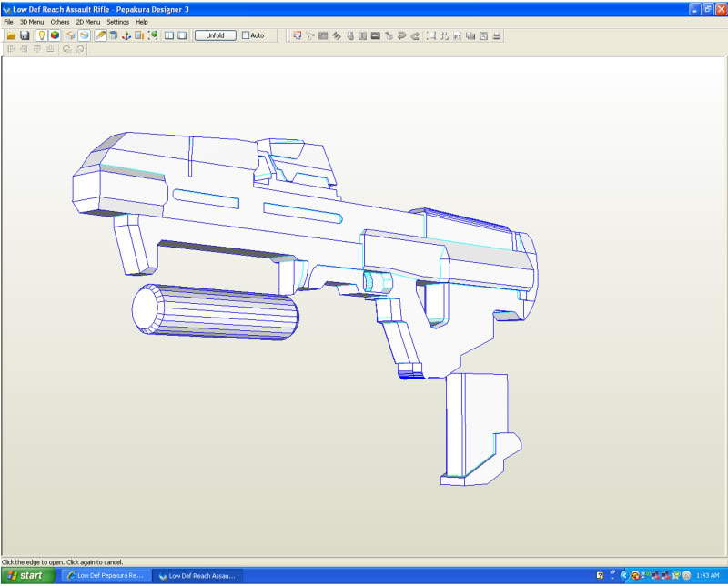Switch to Low Def Reach Assau... taskbar button
728x586 pixels.
[x=197, y=575]
